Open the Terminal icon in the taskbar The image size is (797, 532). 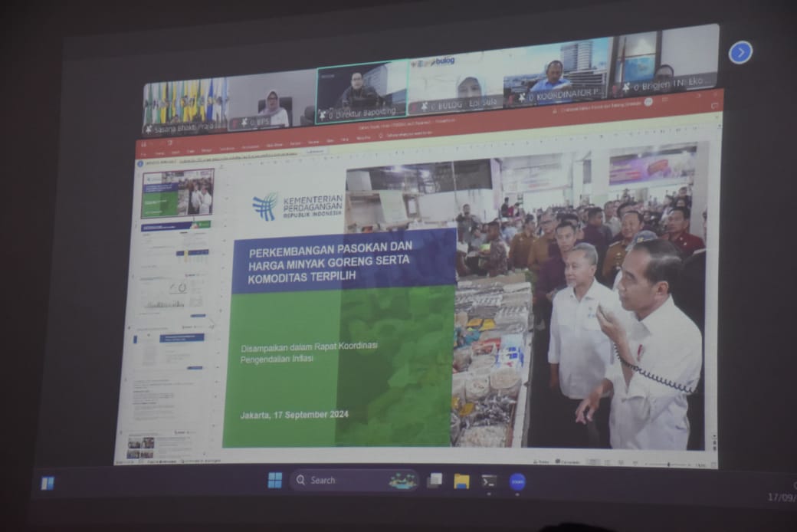tap(489, 481)
